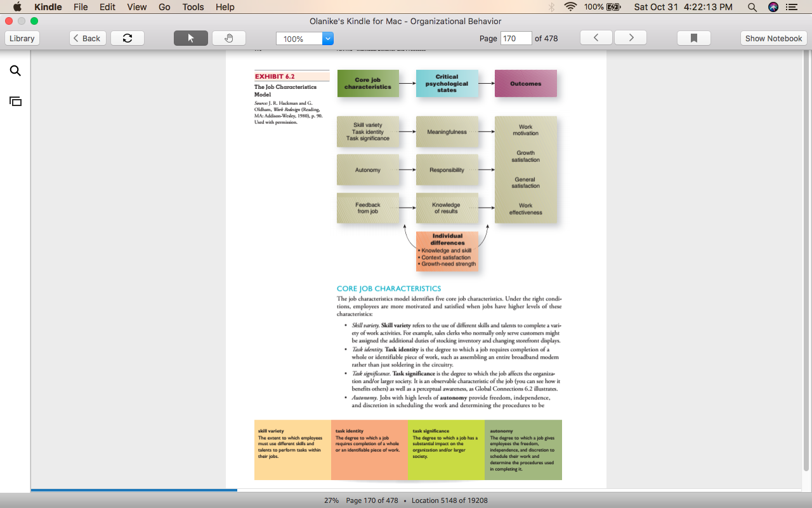
Task: Click the Back button
Action: [88, 38]
